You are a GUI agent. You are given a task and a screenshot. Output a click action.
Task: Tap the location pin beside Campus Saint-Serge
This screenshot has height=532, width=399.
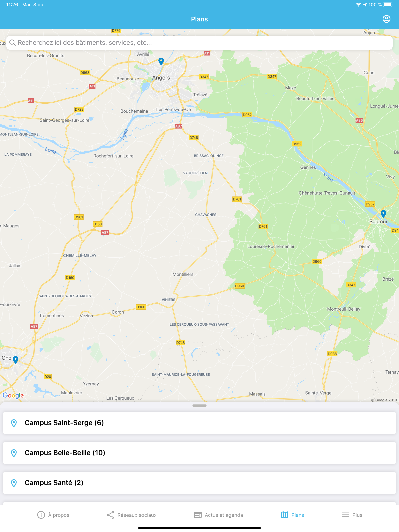click(x=14, y=423)
